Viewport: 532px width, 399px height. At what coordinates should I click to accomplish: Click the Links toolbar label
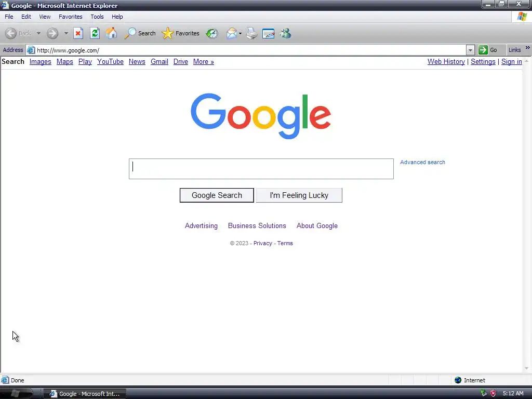(514, 50)
